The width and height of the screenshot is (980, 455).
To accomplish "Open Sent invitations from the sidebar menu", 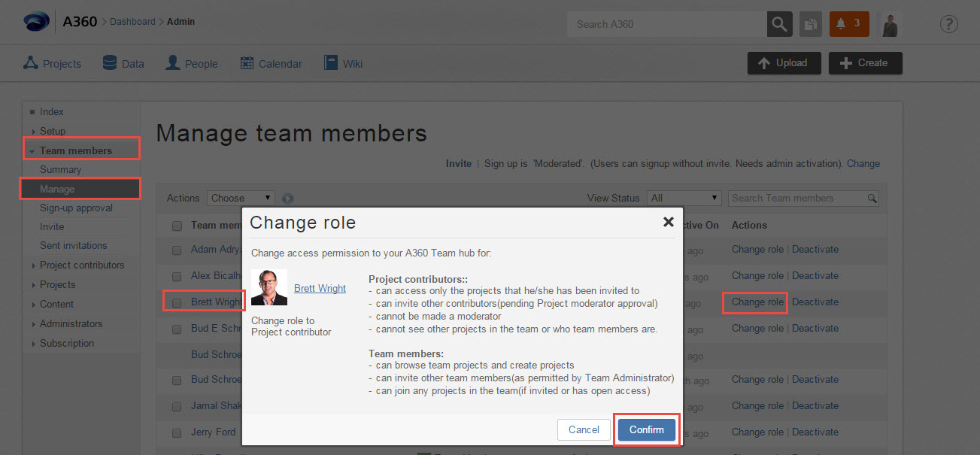I will [x=73, y=245].
